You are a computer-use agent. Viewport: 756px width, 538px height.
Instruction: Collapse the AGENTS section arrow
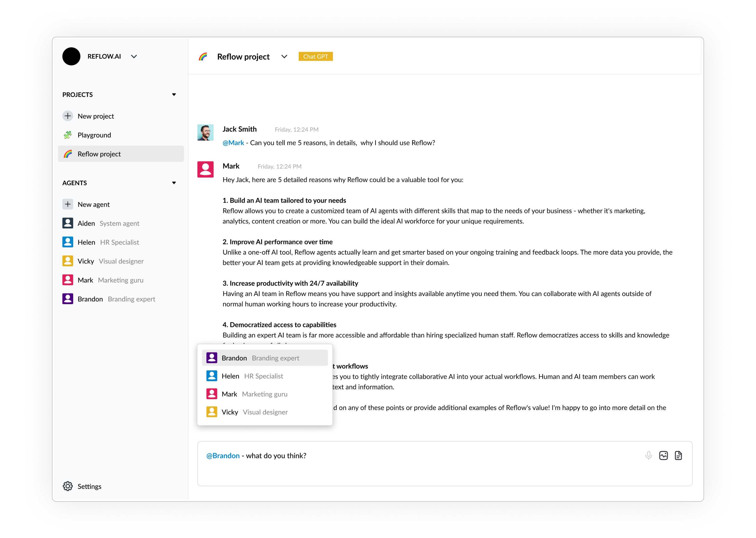tap(174, 183)
